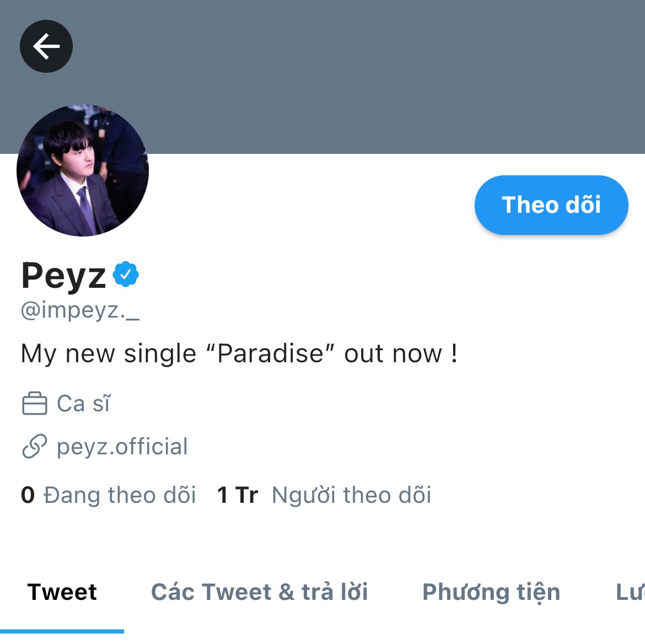
Task: Open the verified blue checkmark badge
Action: [126, 274]
